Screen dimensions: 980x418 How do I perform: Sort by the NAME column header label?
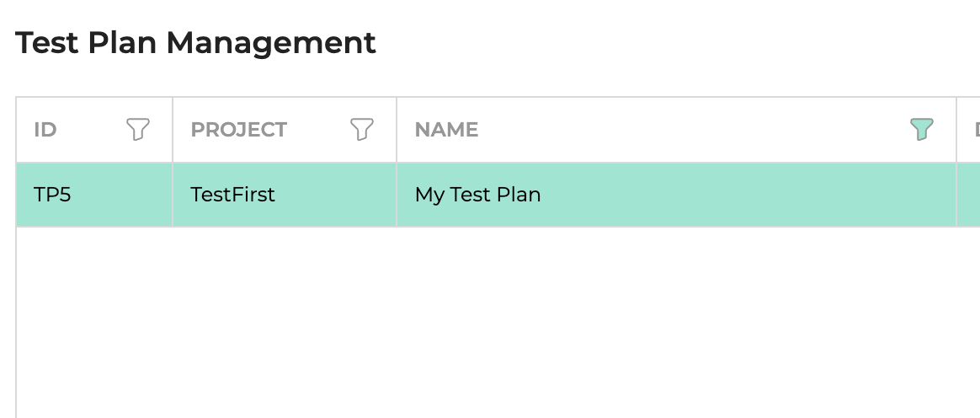click(x=446, y=130)
